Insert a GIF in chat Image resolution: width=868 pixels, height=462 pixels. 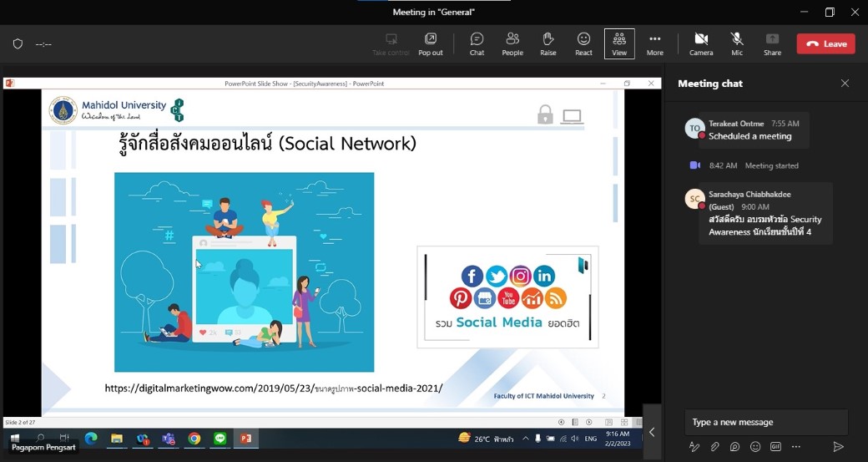click(x=775, y=447)
